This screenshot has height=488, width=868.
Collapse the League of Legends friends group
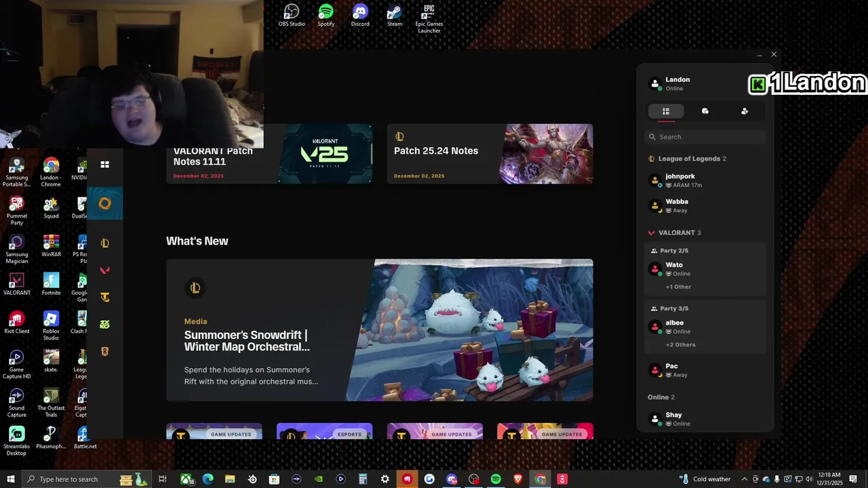tap(687, 159)
